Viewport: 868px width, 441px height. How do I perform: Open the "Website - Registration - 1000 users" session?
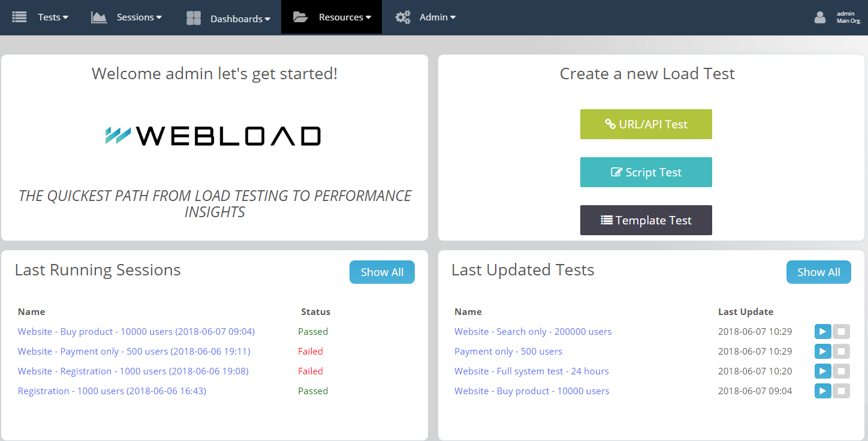pos(133,371)
